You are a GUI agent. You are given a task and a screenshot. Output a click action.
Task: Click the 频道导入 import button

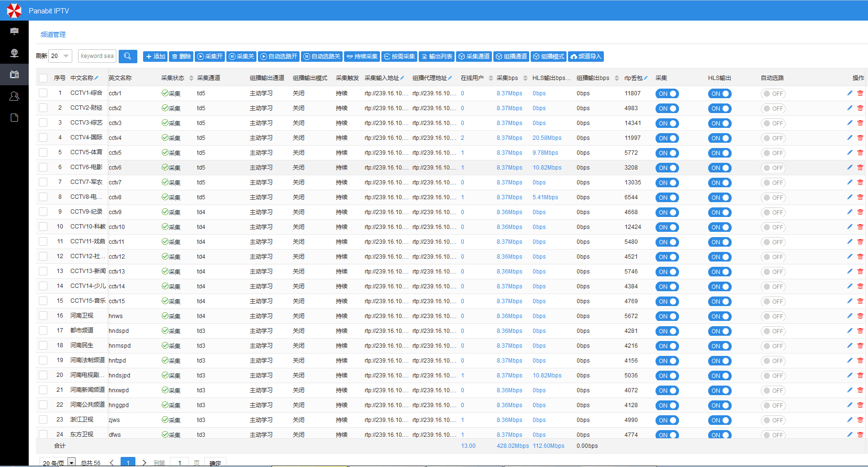(x=586, y=57)
